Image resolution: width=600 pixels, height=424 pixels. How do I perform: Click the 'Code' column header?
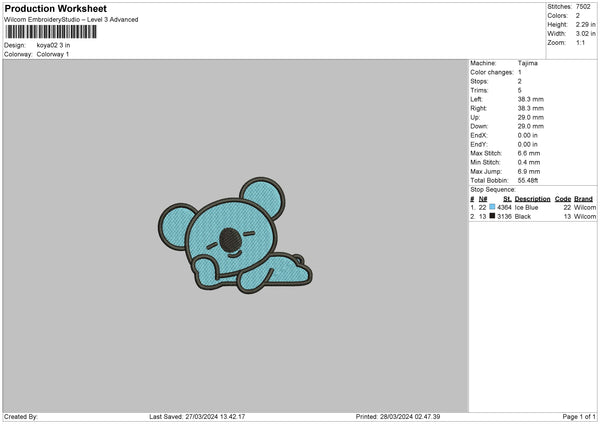coord(563,199)
